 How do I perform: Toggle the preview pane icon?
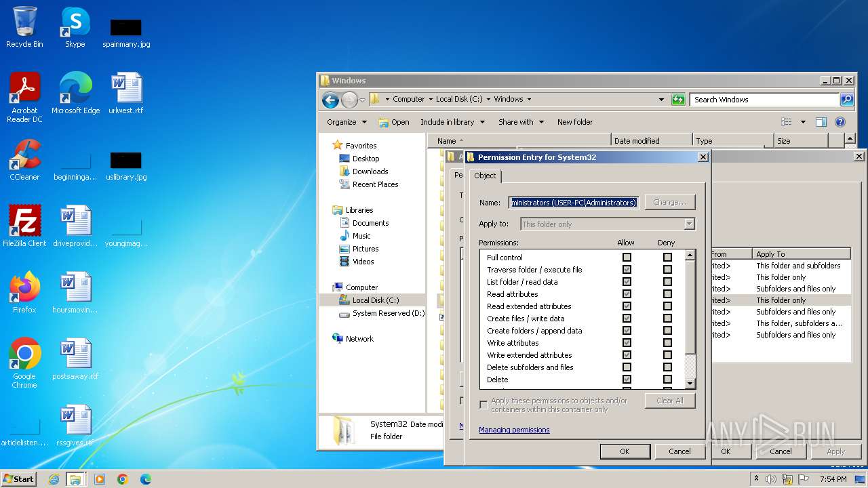click(x=821, y=122)
